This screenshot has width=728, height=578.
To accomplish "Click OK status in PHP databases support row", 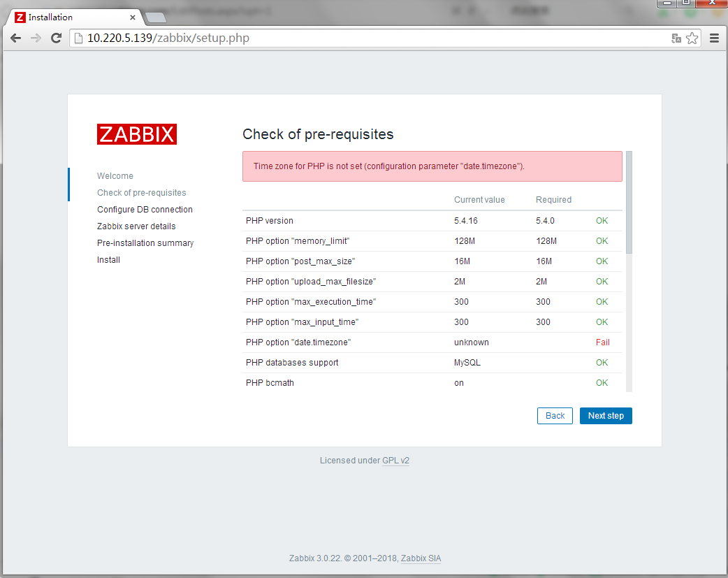I will click(x=602, y=363).
